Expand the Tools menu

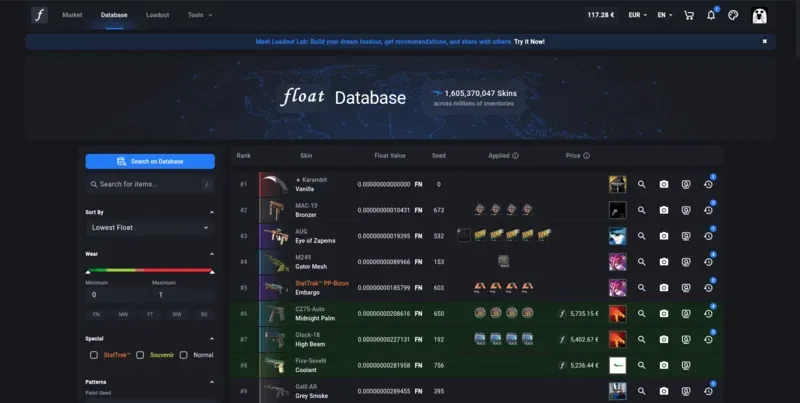pyautogui.click(x=199, y=15)
